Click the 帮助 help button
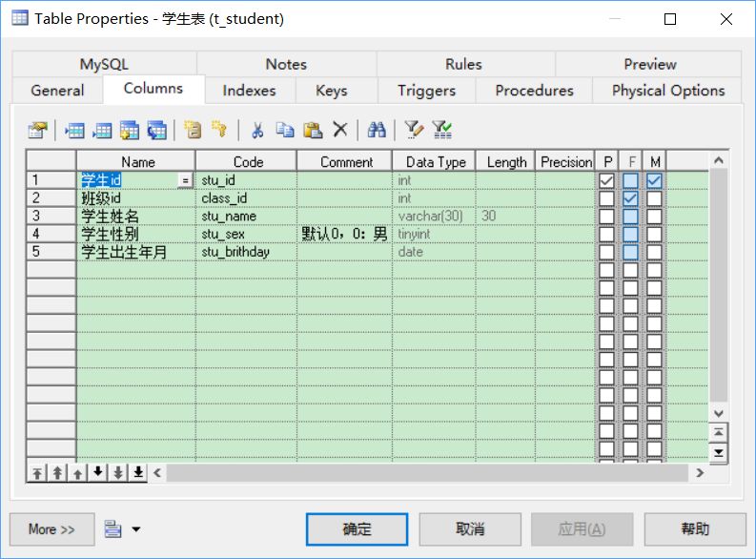 (695, 529)
